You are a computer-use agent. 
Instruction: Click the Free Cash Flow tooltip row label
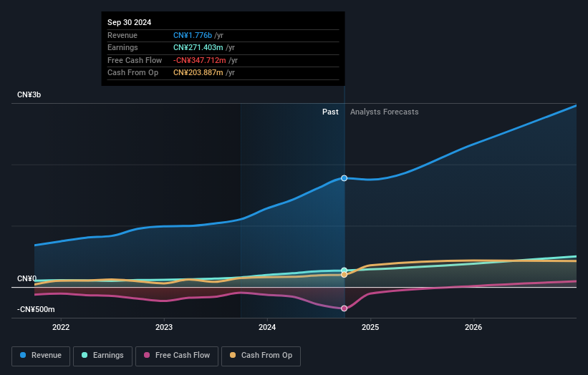point(135,60)
